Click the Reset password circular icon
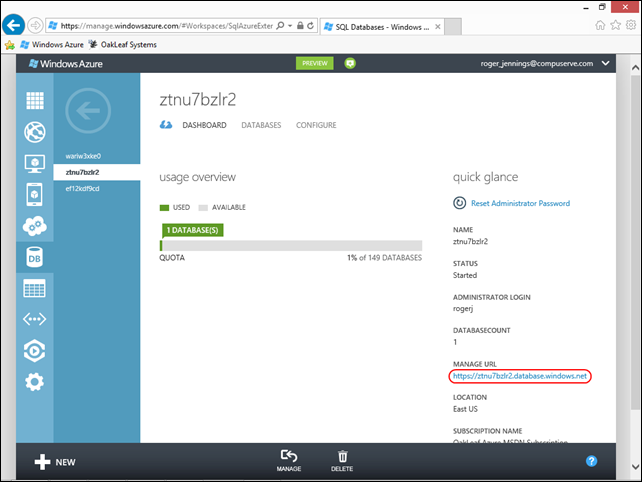The image size is (642, 482). pos(459,203)
